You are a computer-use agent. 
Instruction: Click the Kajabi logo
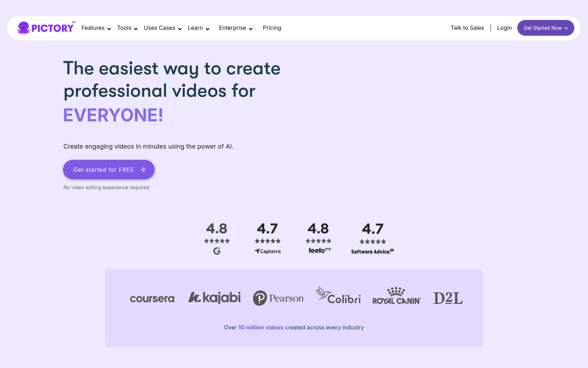(x=215, y=298)
